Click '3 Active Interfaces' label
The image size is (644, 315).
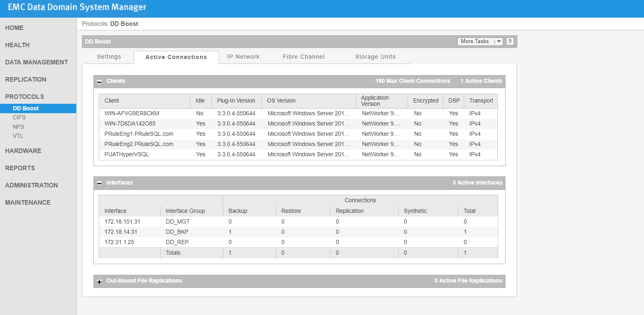477,183
